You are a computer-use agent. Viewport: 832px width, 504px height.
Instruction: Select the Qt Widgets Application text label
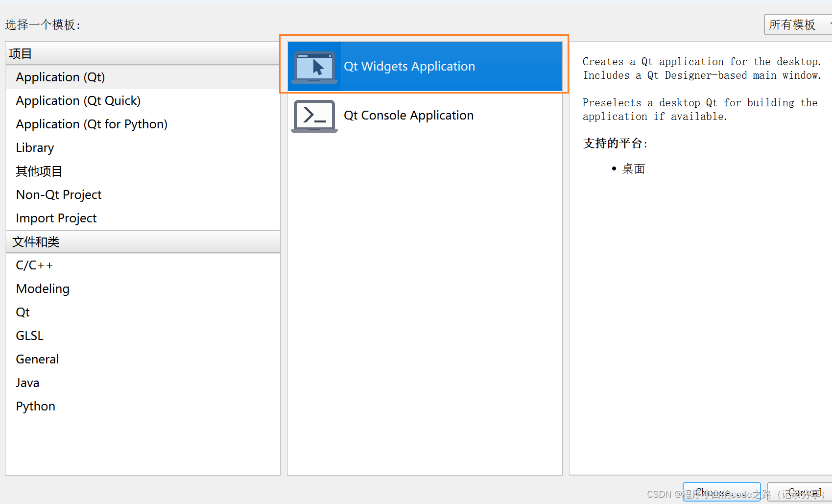click(x=409, y=66)
